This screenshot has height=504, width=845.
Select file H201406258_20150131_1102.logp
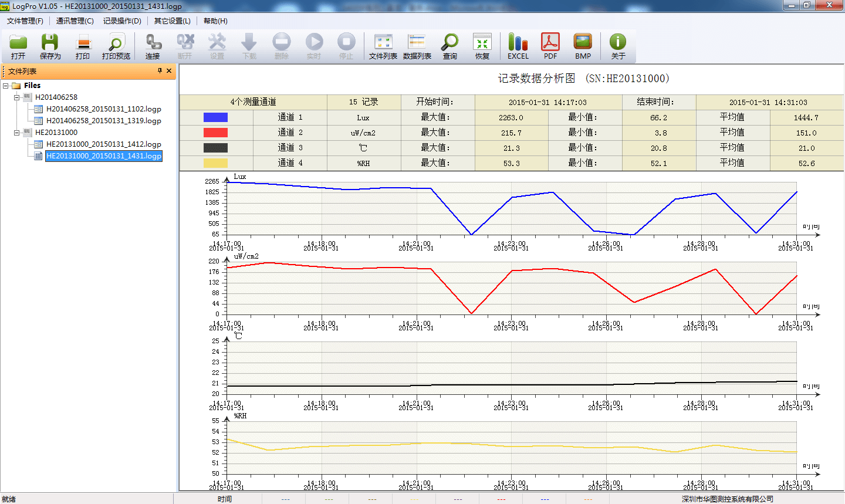[x=103, y=109]
